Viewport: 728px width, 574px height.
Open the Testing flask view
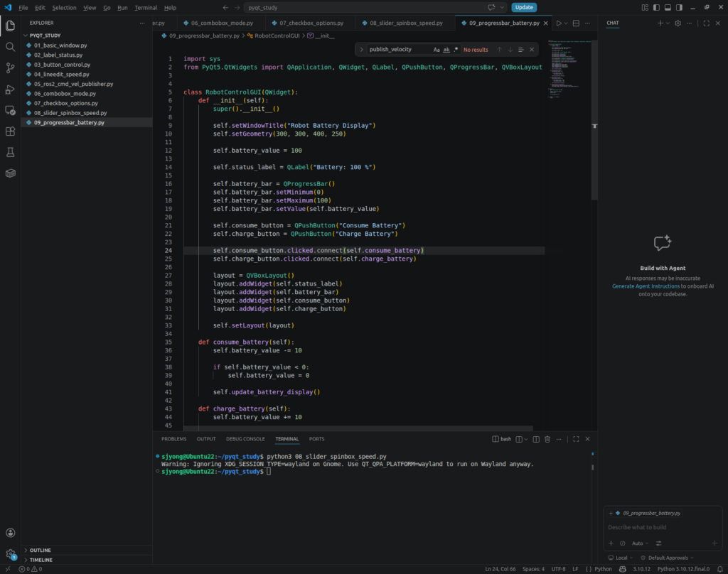pyautogui.click(x=10, y=152)
